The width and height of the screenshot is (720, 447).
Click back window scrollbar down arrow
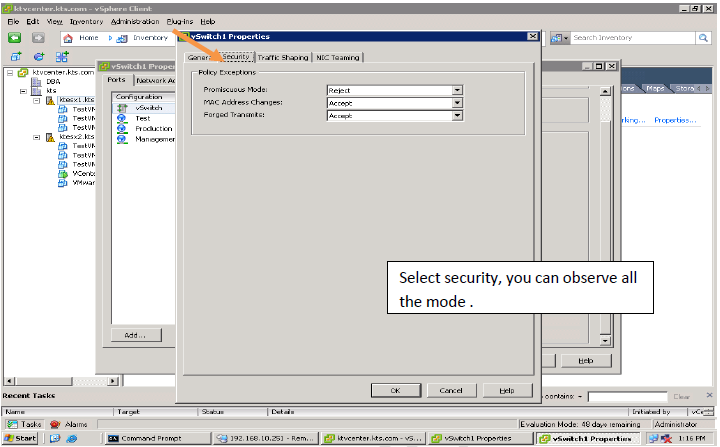tap(605, 340)
